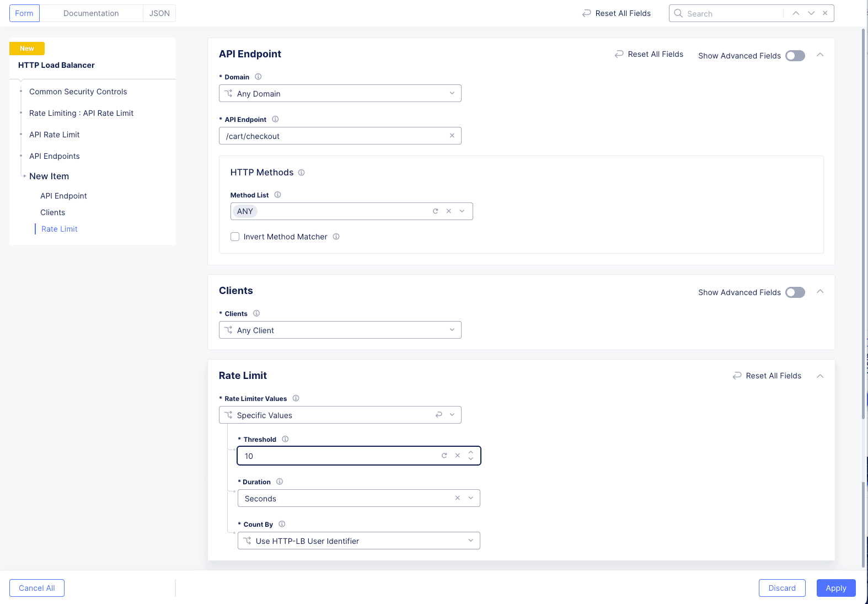Clear the Threshold value with X icon
The image size is (868, 604).
(x=457, y=456)
